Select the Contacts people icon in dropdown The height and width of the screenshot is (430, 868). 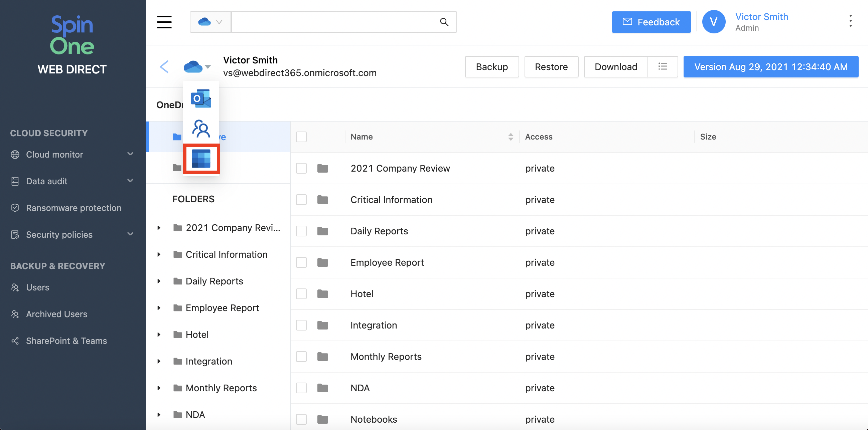coord(201,128)
